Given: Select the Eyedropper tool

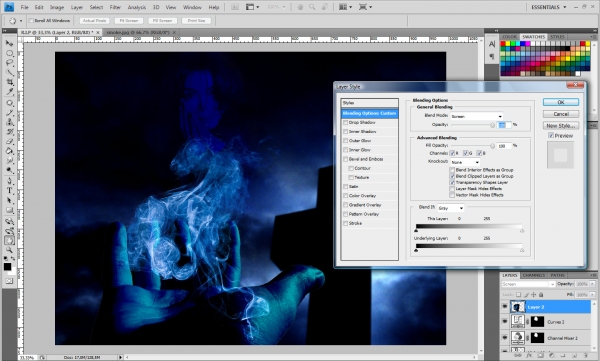Looking at the screenshot, I should (10, 91).
